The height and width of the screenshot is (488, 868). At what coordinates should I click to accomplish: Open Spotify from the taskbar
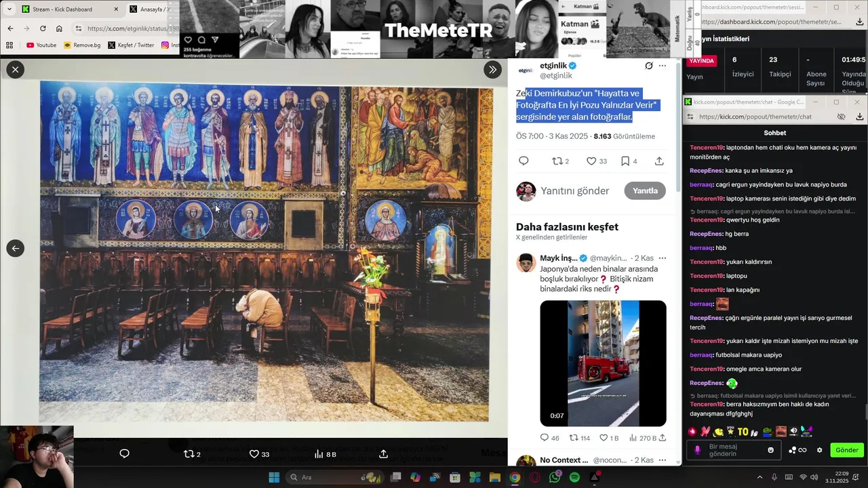(x=574, y=477)
